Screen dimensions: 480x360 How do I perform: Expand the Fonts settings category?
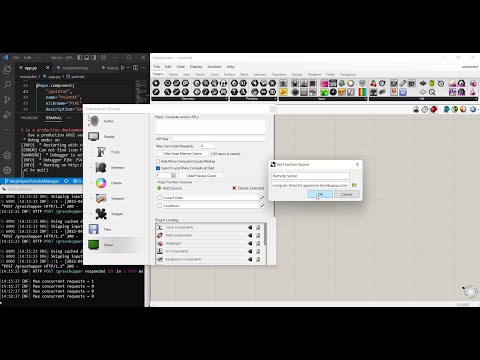point(91,152)
